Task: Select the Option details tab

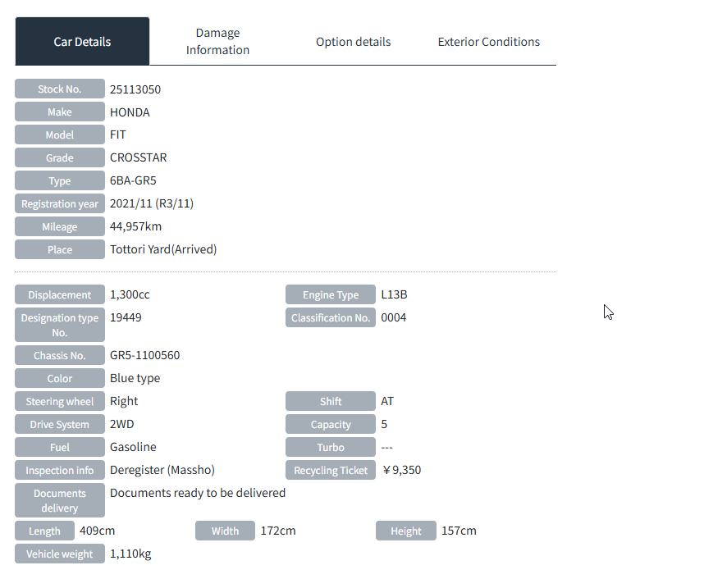Action: coord(353,42)
